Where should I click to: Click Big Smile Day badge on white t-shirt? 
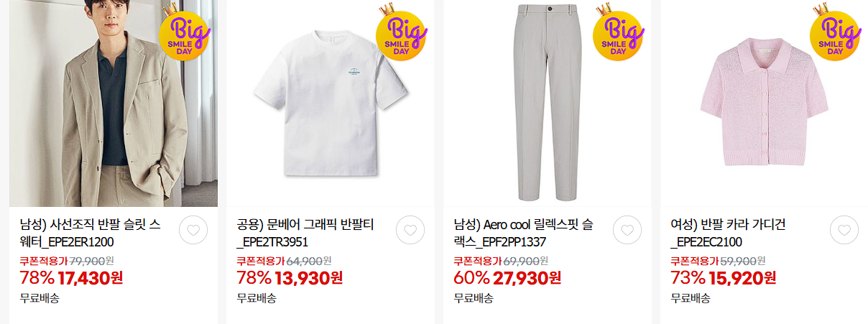tap(401, 33)
